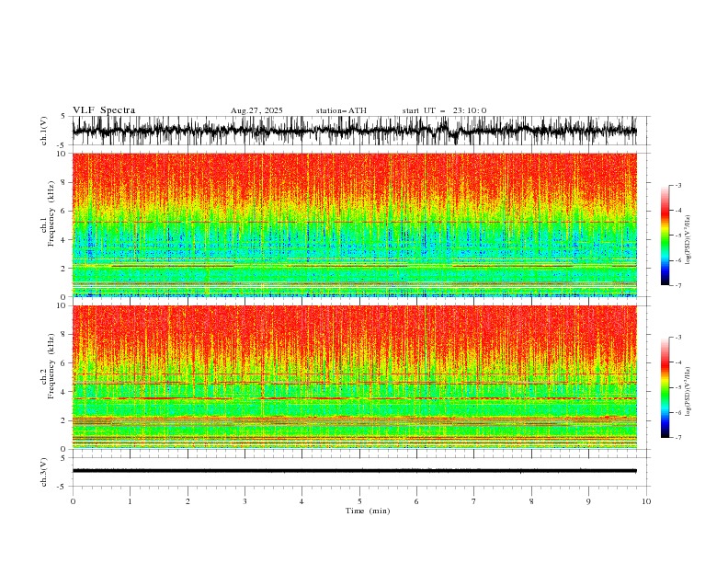The image size is (728, 563).
Task: Click the "2" tick on the time axis
Action: 188,501
